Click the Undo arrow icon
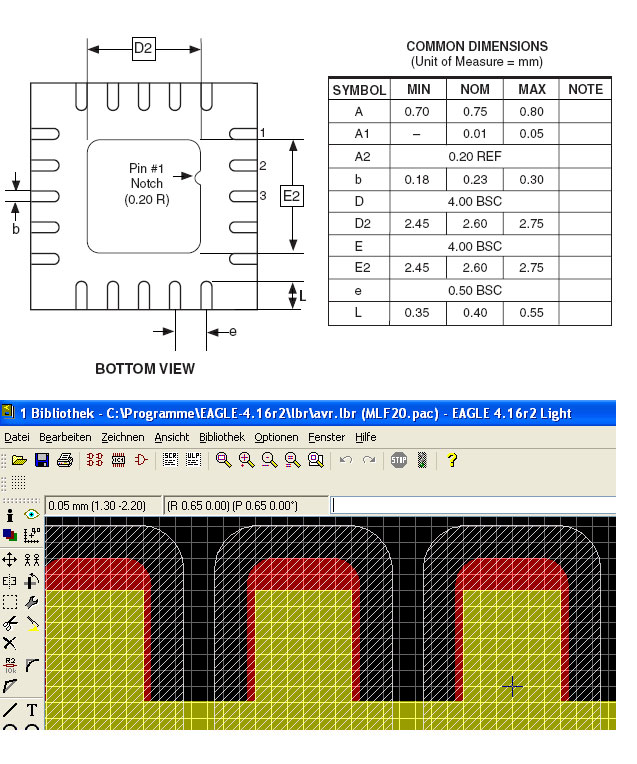 (346, 460)
